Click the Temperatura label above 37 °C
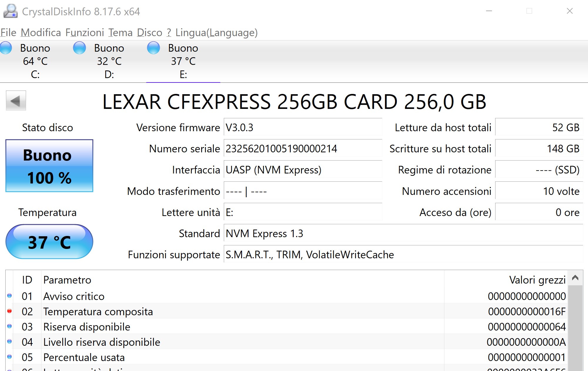The image size is (588, 371). click(x=48, y=212)
